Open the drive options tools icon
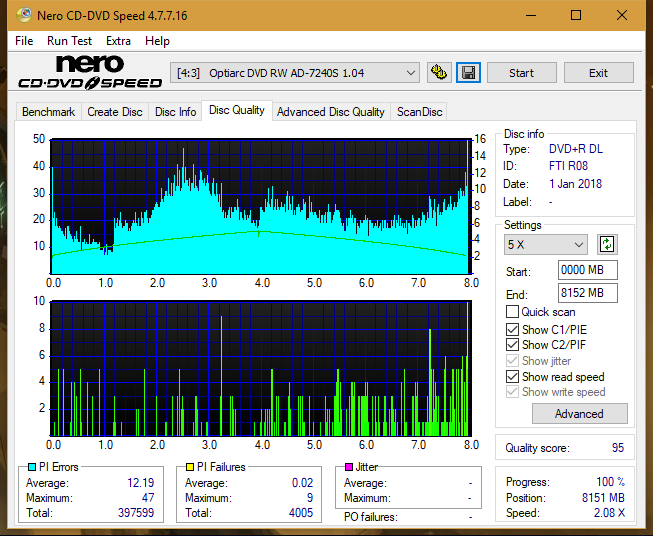Viewport: 653px width, 536px height. coord(439,73)
